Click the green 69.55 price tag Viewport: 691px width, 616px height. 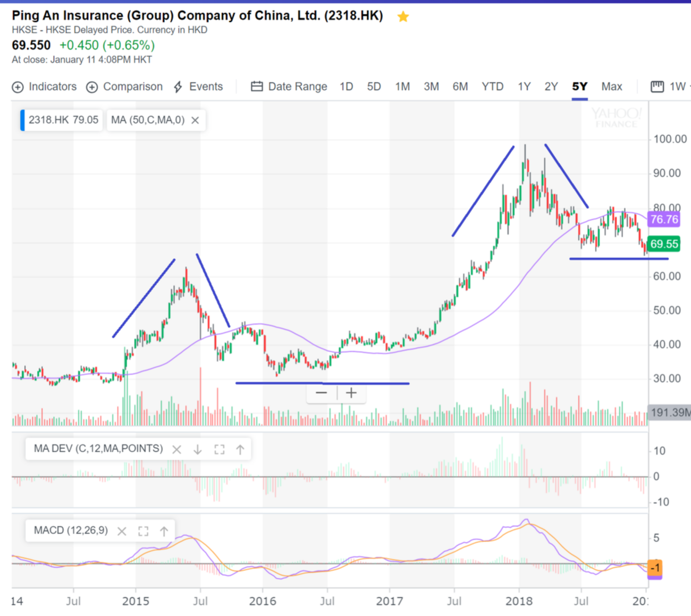tap(664, 244)
